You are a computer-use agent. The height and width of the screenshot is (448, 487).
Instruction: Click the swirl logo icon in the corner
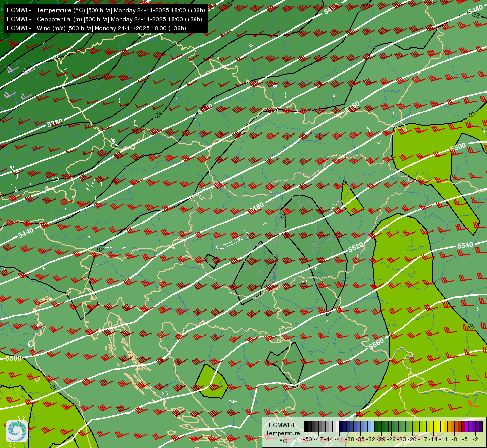click(x=17, y=431)
